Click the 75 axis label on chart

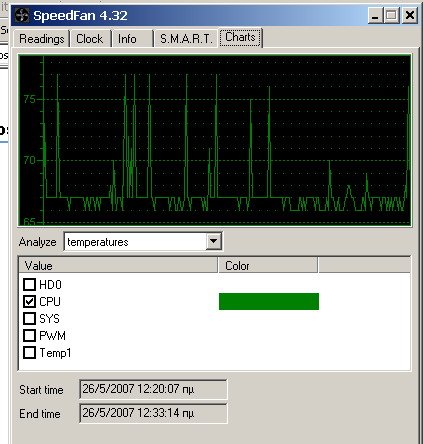(29, 99)
